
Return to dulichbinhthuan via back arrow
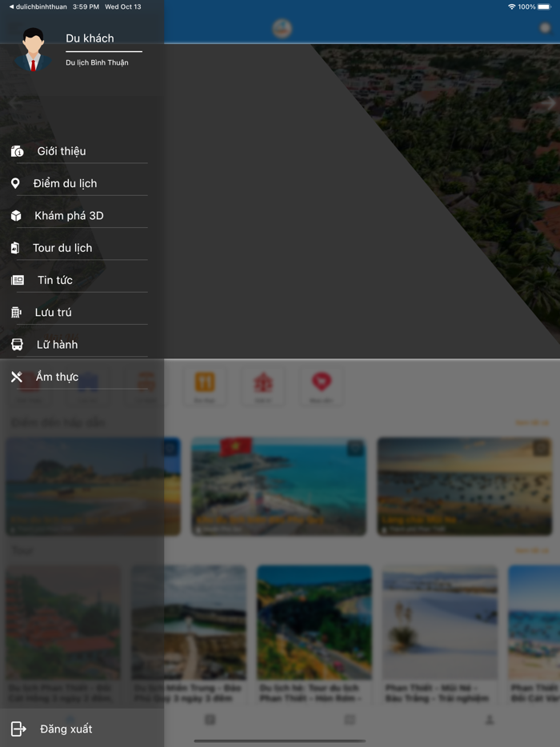pyautogui.click(x=38, y=6)
